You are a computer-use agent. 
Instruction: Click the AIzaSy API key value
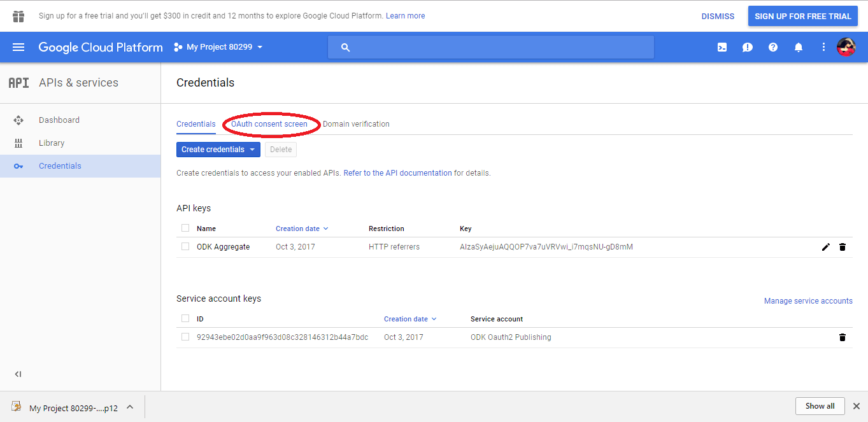(x=546, y=247)
